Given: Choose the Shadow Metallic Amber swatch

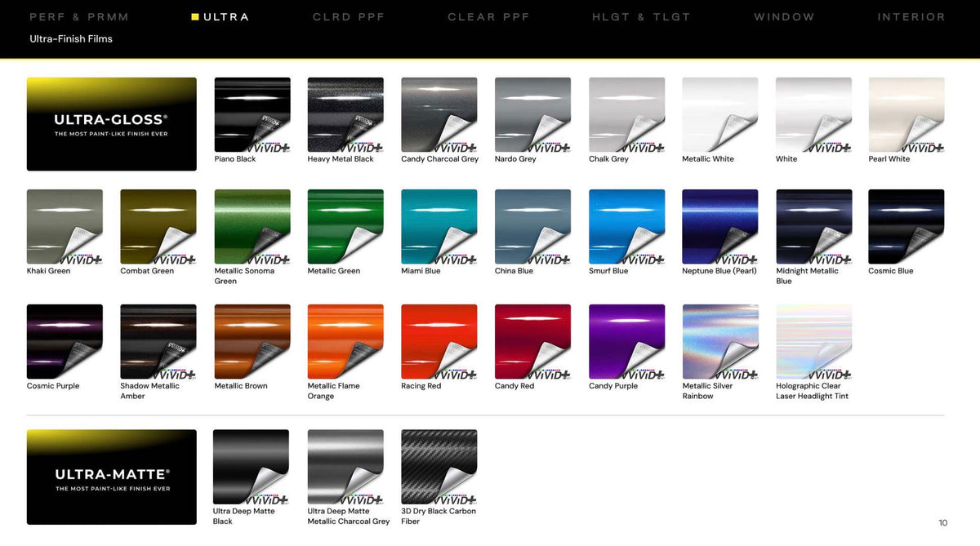Looking at the screenshot, I should coord(158,342).
